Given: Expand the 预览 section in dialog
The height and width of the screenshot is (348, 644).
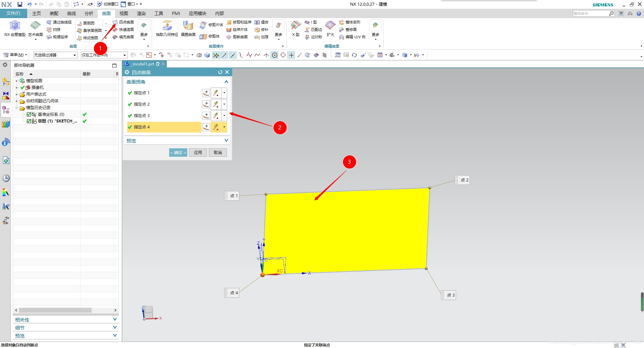Looking at the screenshot, I should tap(226, 141).
